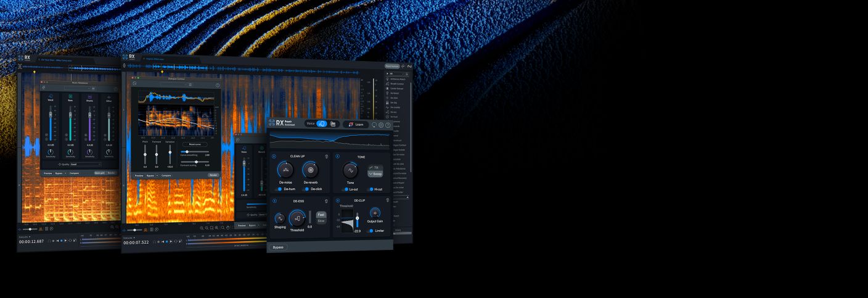The image size is (868, 298).
Task: Click Preview in Music Rebalance window
Action: (x=48, y=173)
